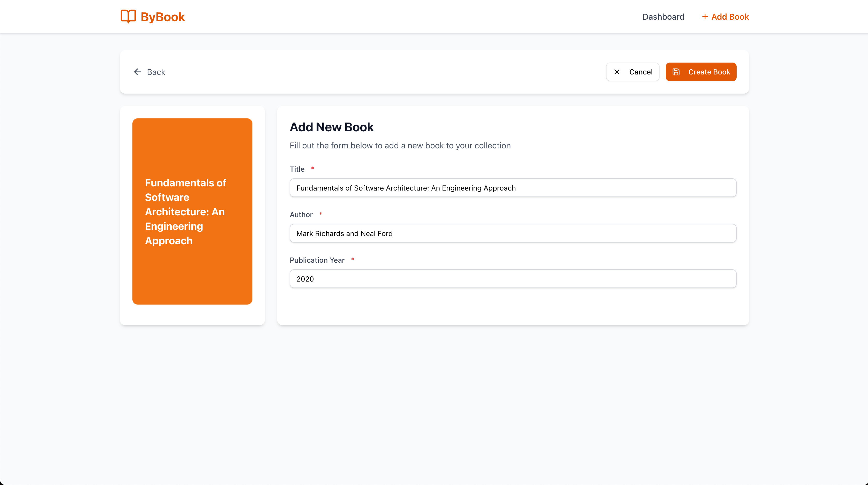This screenshot has height=485, width=868.
Task: Click the plus icon beside Add Book
Action: tap(705, 17)
